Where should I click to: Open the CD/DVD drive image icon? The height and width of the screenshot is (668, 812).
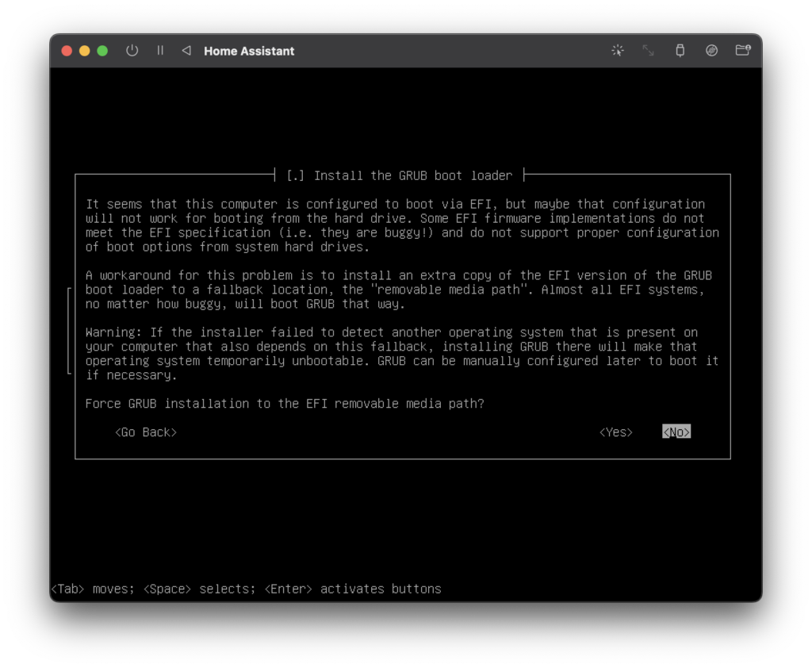click(x=711, y=51)
